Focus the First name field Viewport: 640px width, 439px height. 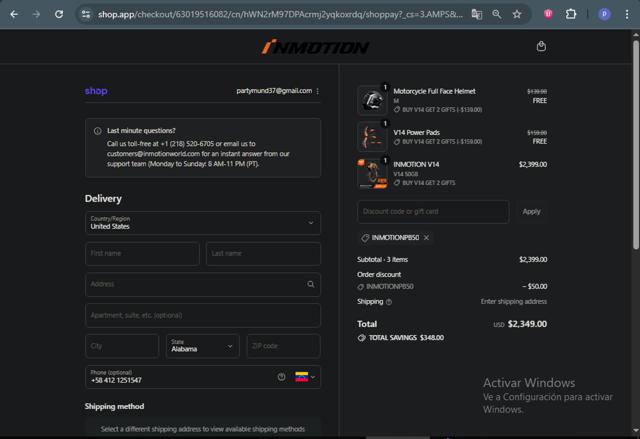142,253
